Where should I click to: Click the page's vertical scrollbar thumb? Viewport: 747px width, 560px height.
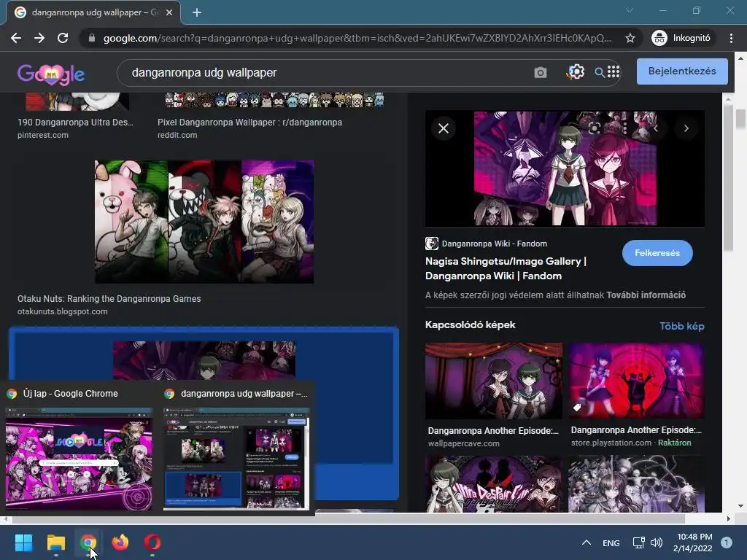point(740,119)
